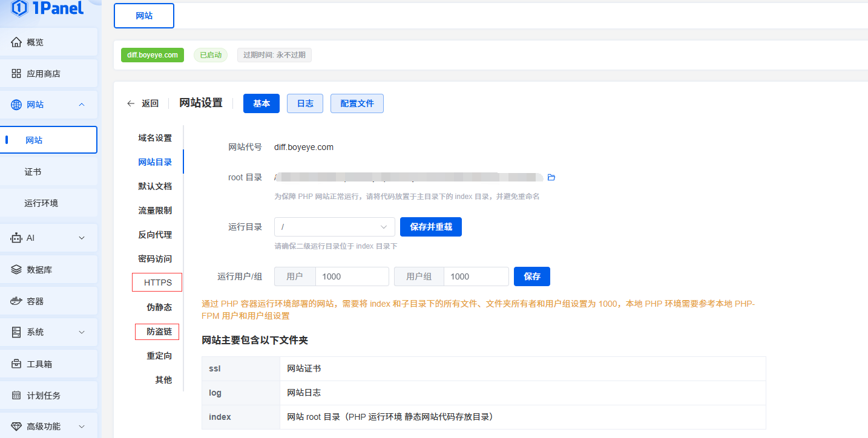Switch to the 基本 settings tab

261,103
